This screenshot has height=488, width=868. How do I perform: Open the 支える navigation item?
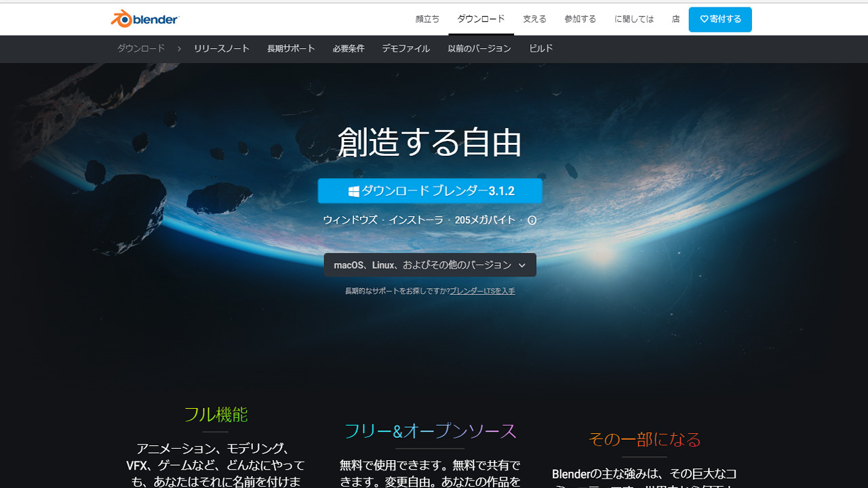pyautogui.click(x=534, y=19)
